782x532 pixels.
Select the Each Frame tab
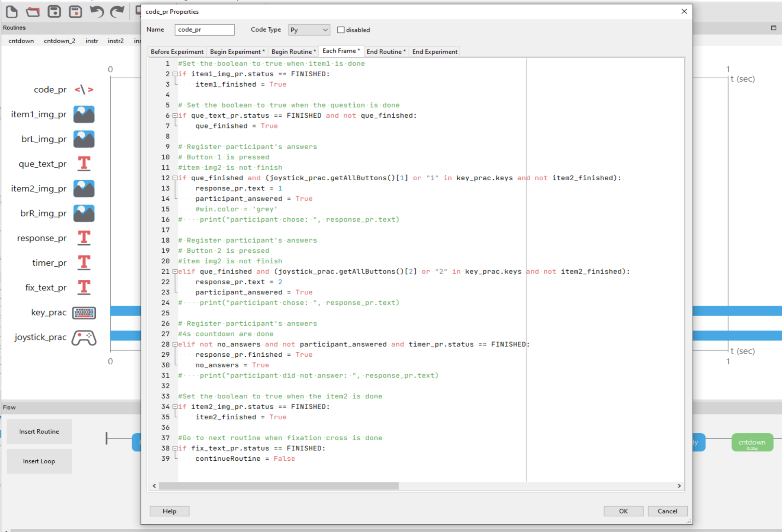(341, 51)
